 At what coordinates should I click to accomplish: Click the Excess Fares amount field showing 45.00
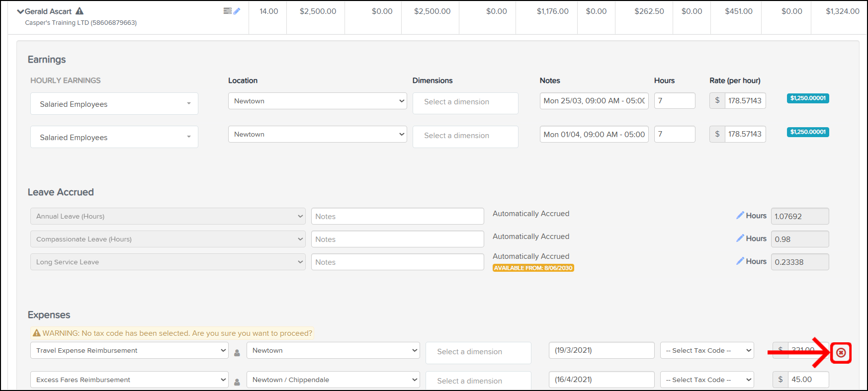[x=808, y=380]
